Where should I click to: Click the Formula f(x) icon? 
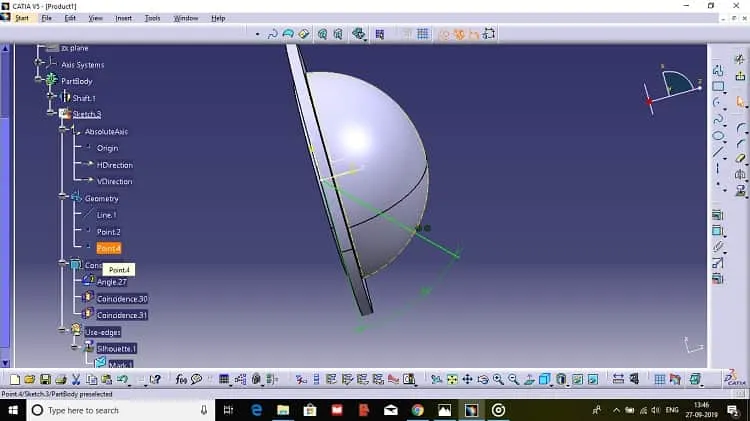point(181,379)
